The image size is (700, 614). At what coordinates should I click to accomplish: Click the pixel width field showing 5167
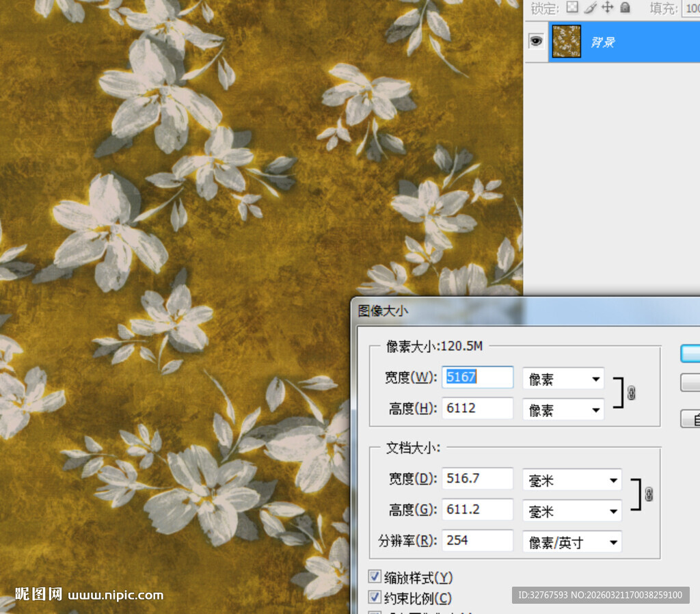pyautogui.click(x=477, y=377)
